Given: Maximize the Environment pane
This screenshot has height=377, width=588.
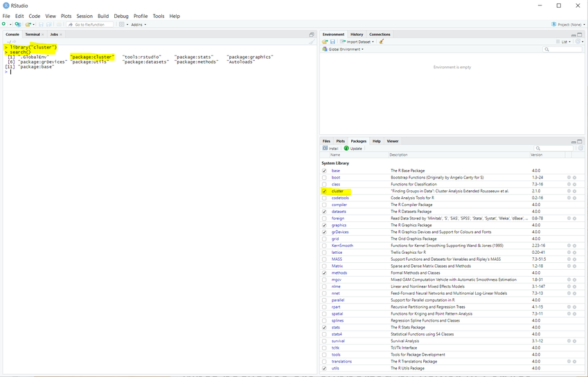Looking at the screenshot, I should click(580, 35).
